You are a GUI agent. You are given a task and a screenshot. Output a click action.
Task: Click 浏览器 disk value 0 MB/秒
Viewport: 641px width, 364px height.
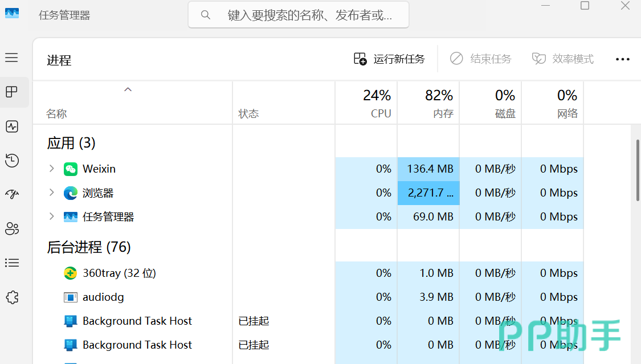(x=496, y=193)
